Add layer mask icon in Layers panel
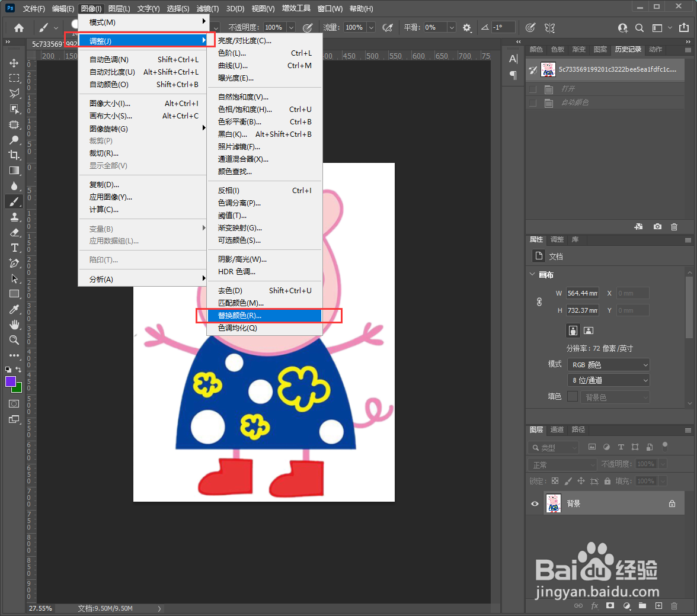The image size is (697, 616). [610, 605]
